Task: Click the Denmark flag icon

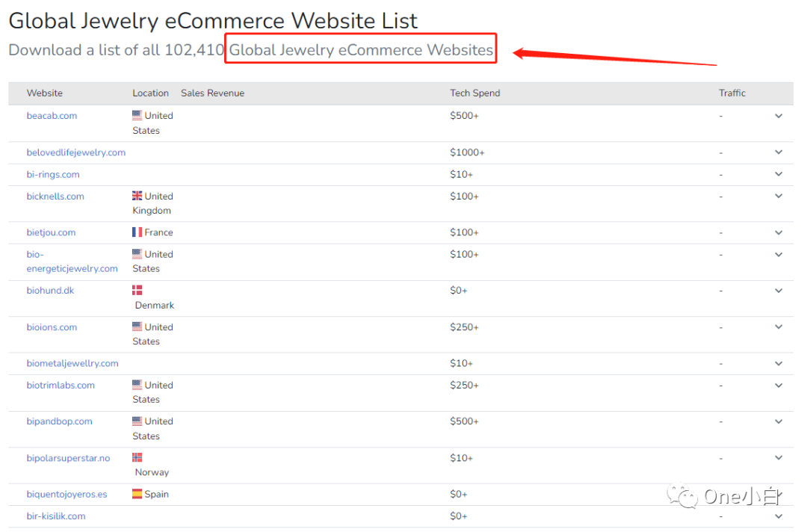Action: [137, 290]
